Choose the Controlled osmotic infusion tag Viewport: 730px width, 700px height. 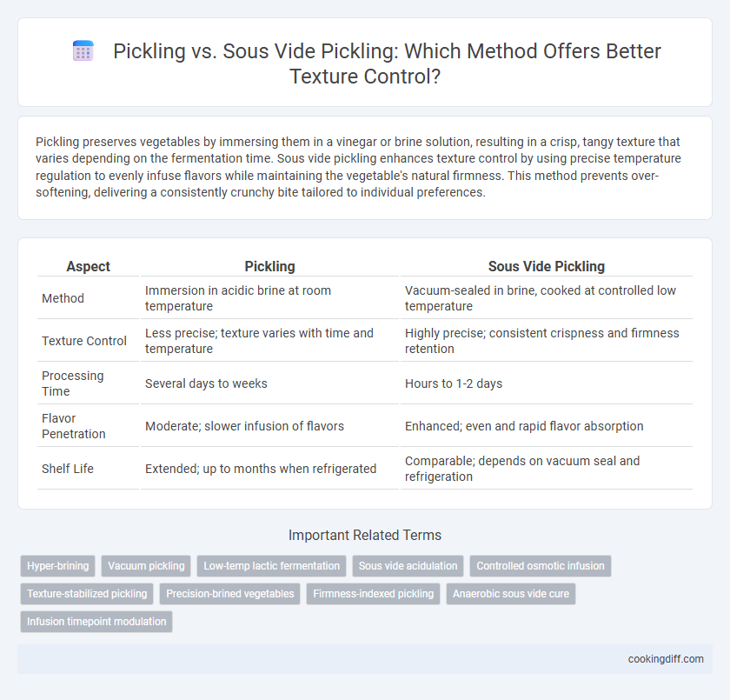540,566
